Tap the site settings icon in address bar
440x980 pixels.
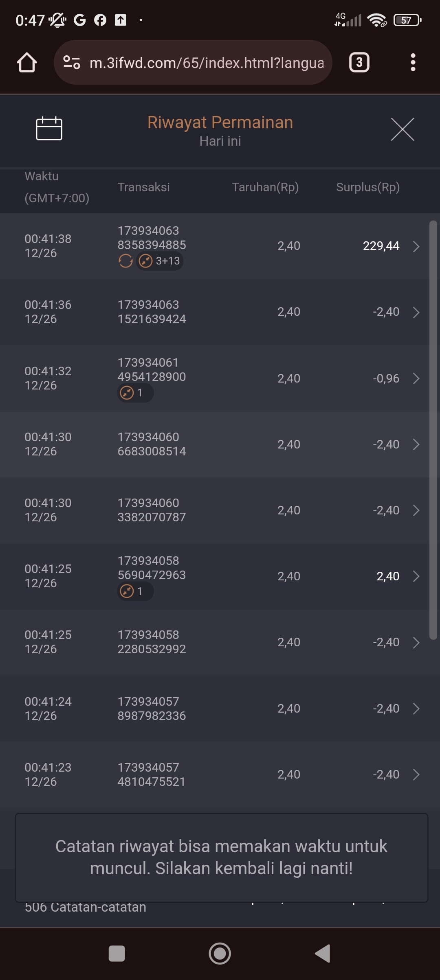tap(72, 63)
